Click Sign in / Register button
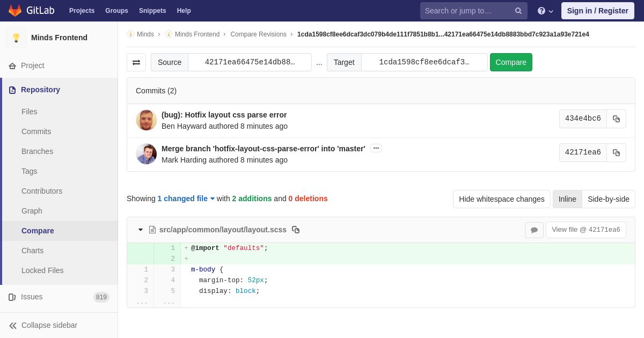This screenshot has width=644, height=338. coord(597,11)
